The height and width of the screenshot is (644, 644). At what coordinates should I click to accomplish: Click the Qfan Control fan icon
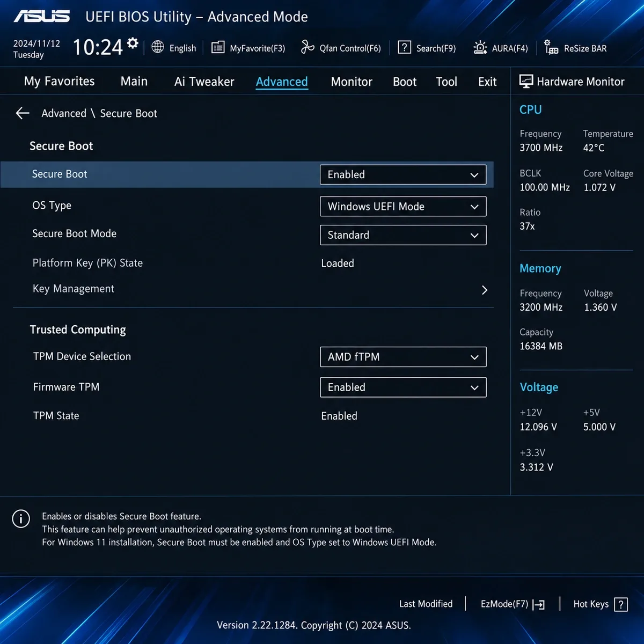(307, 47)
